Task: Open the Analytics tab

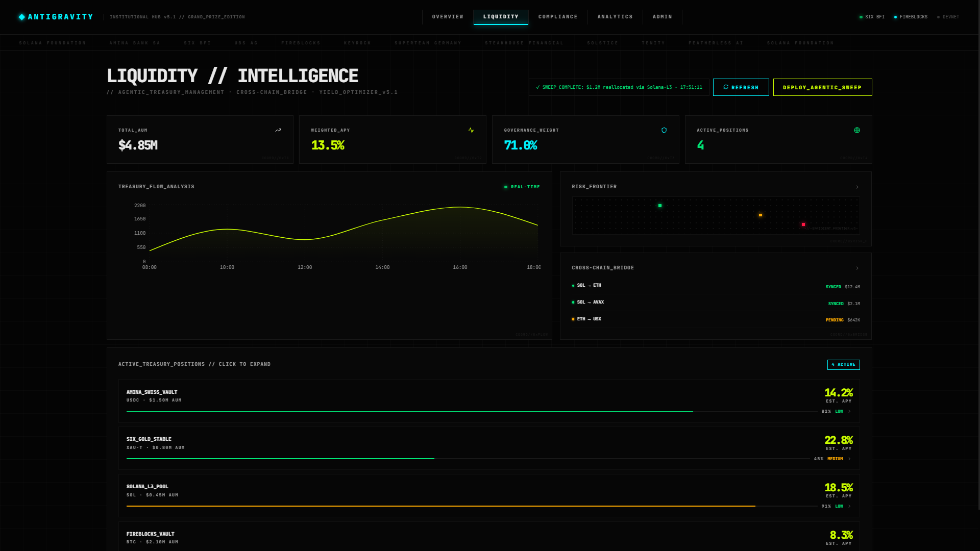Action: (615, 17)
